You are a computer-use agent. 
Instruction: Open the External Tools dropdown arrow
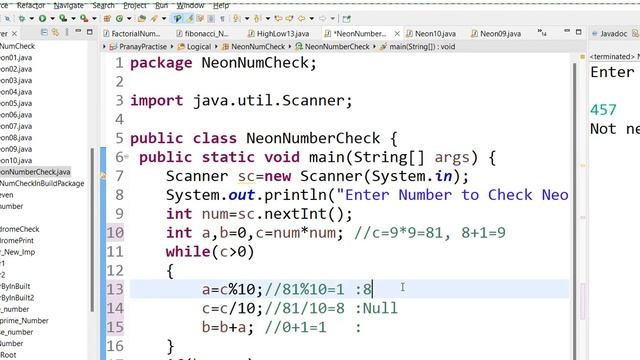click(x=94, y=18)
